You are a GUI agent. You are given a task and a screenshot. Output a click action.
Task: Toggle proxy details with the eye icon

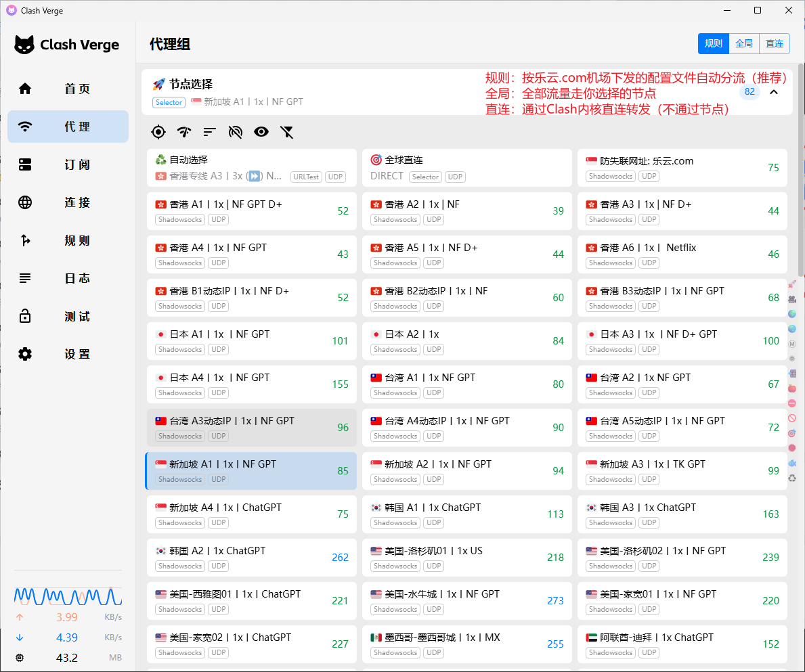click(261, 132)
